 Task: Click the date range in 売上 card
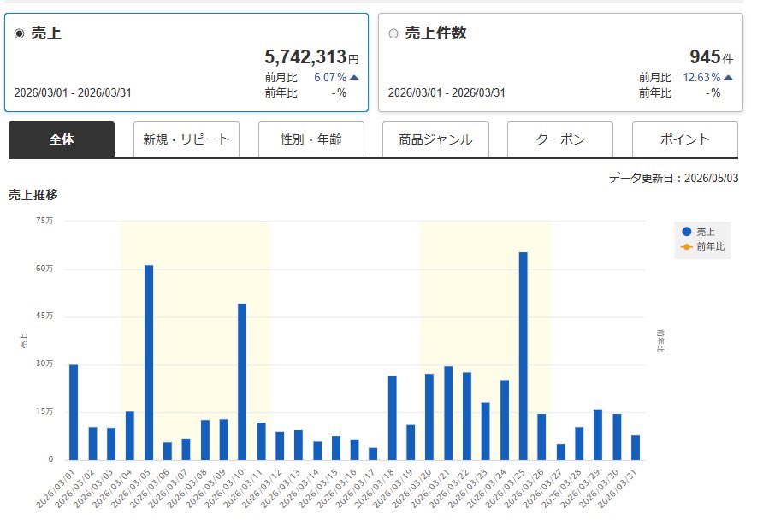73,92
